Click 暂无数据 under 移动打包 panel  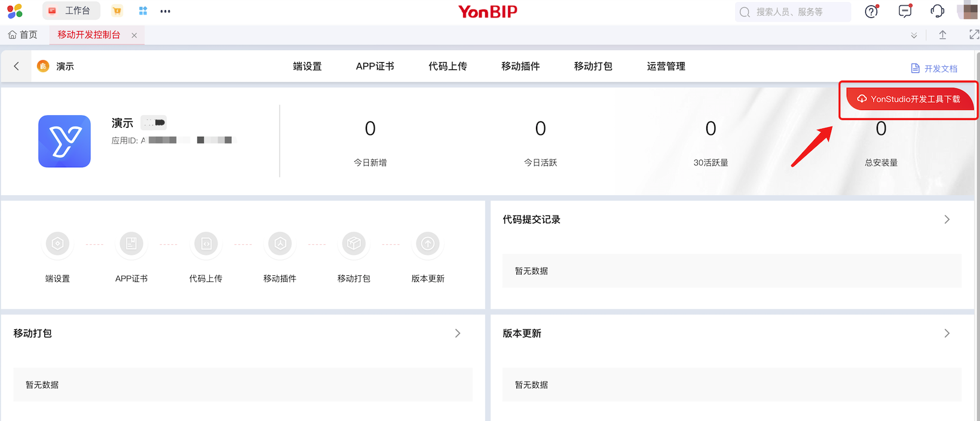tap(42, 385)
